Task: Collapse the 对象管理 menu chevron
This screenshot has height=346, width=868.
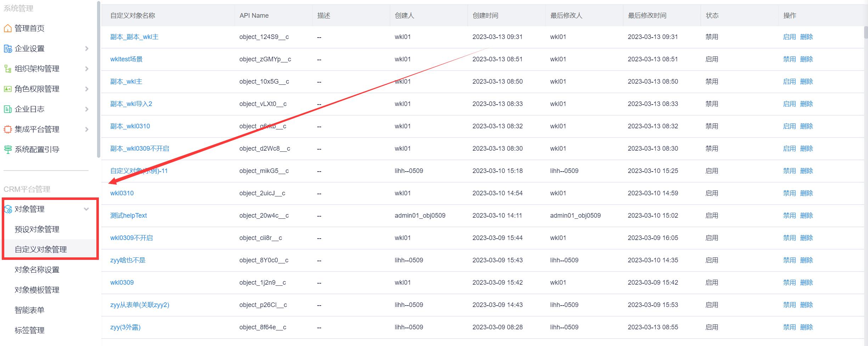Action: 86,209
